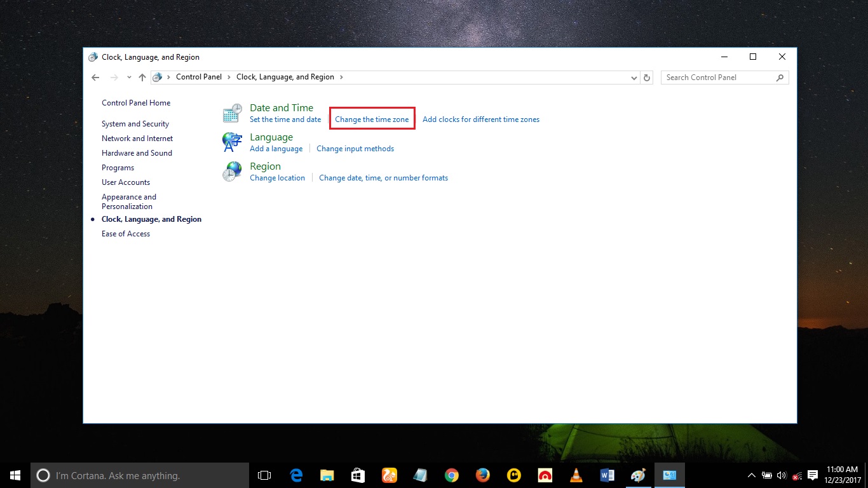Click Add a language link
868x488 pixels.
[276, 149]
